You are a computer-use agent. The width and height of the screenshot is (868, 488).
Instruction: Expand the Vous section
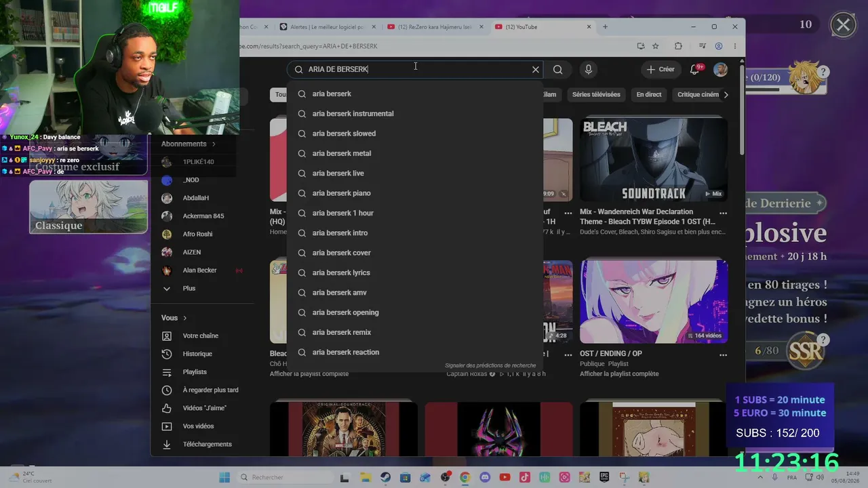click(x=174, y=318)
